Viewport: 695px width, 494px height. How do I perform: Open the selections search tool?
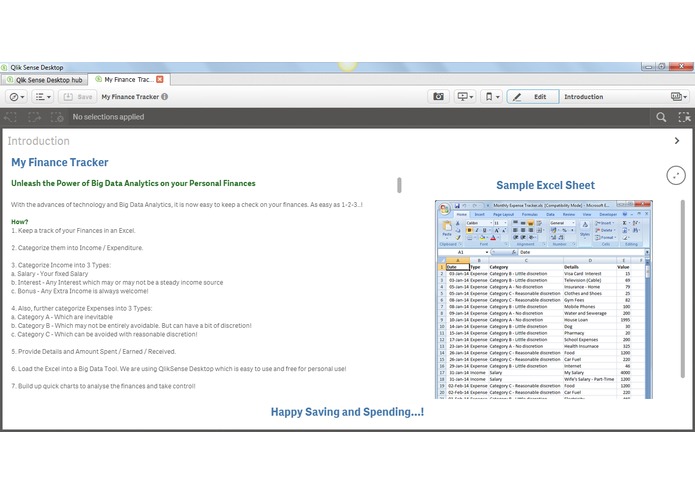tap(661, 117)
